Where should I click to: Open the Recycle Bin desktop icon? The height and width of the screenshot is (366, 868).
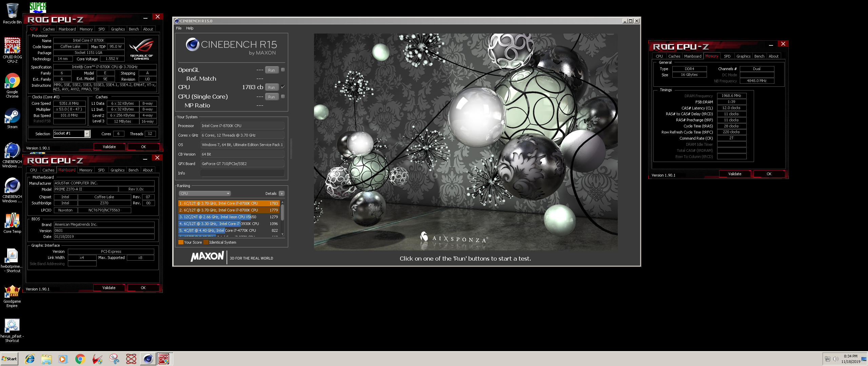tap(12, 13)
